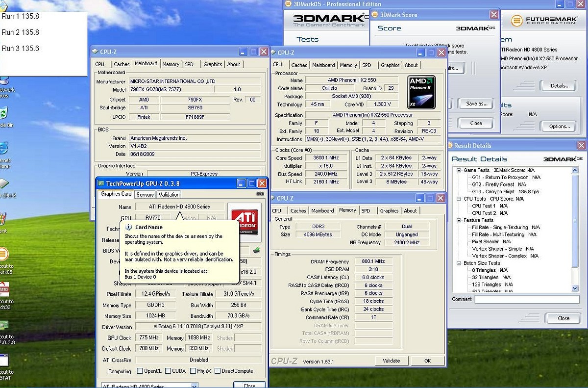Open the About tab in CPU-Z Mainboard window
Image resolution: width=588 pixels, height=388 pixels.
click(234, 64)
